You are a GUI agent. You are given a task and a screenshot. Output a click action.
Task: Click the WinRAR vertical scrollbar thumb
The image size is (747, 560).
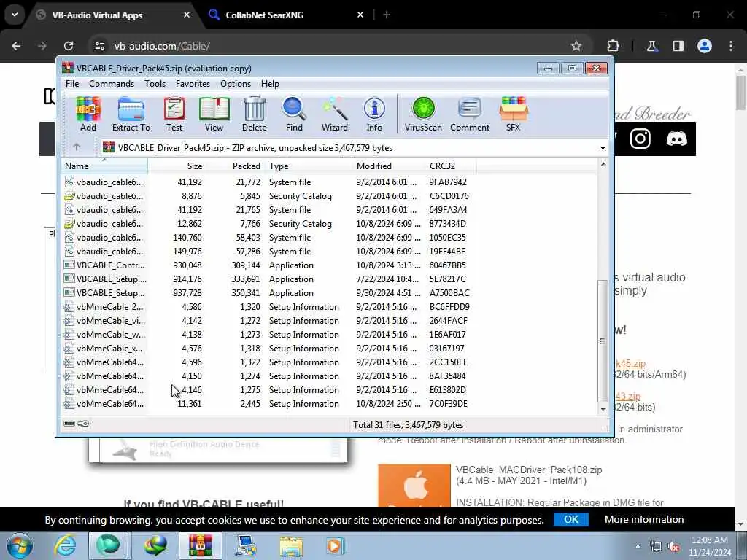(603, 341)
